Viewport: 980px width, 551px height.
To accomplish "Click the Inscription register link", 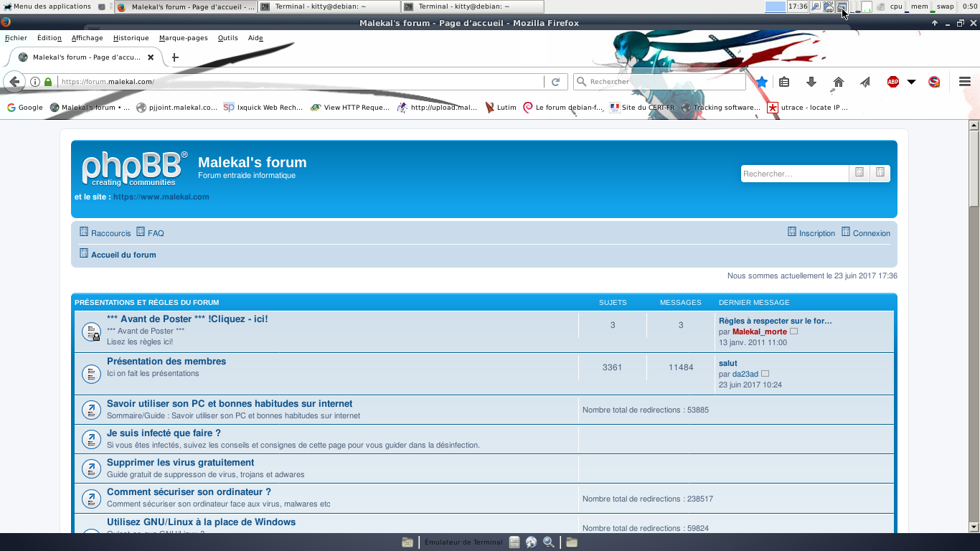I will [811, 233].
